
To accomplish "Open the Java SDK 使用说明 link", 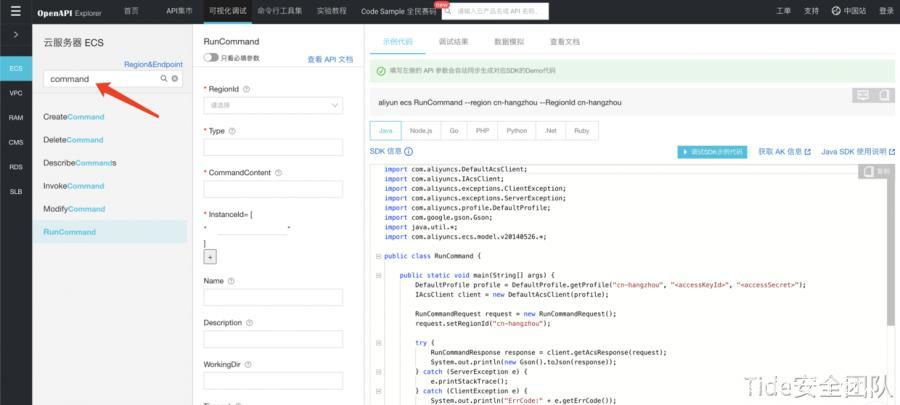I will (854, 152).
